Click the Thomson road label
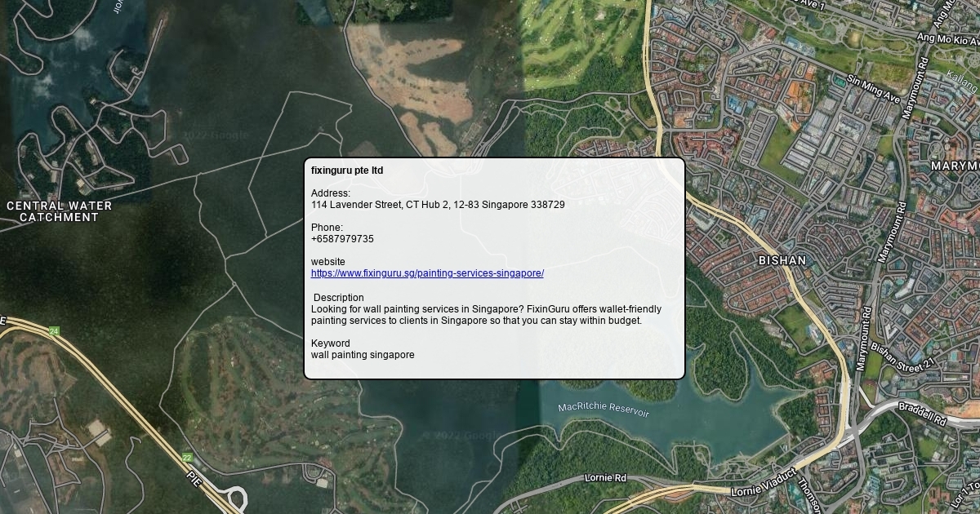The height and width of the screenshot is (514, 980). (805, 493)
